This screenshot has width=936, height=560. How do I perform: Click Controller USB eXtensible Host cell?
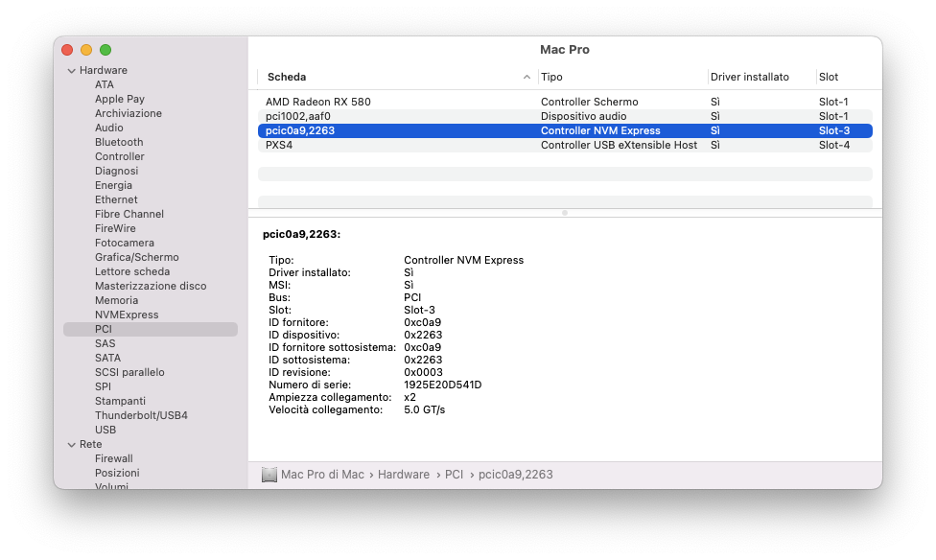point(619,145)
